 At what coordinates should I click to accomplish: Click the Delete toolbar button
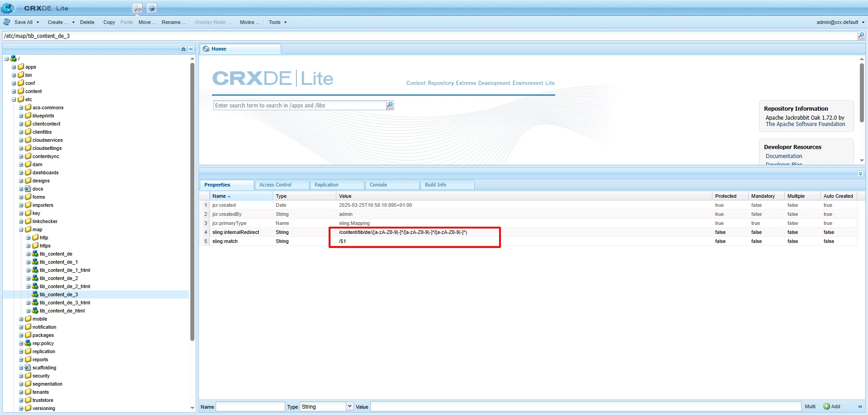87,22
